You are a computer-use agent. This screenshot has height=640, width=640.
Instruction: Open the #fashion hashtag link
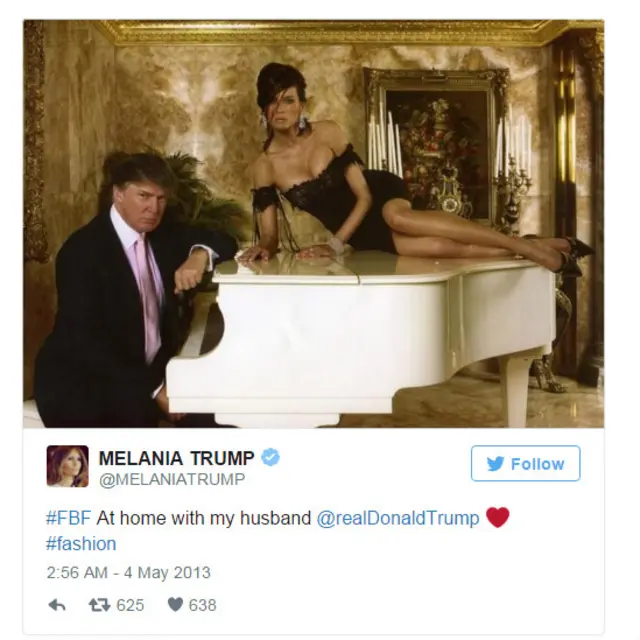(x=81, y=544)
